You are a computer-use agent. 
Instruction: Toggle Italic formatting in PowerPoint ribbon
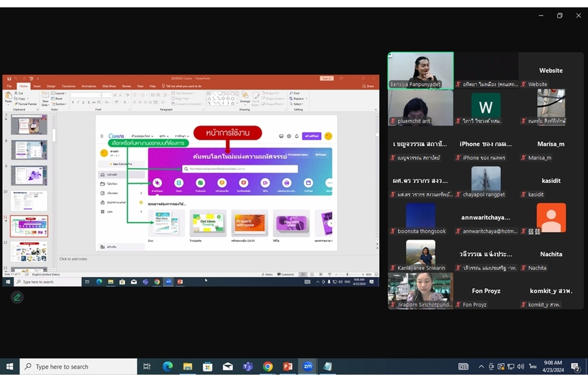click(x=78, y=102)
